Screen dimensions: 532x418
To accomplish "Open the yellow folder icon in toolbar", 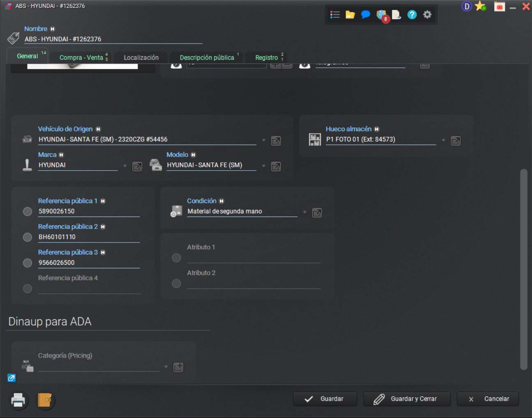I will (x=350, y=15).
